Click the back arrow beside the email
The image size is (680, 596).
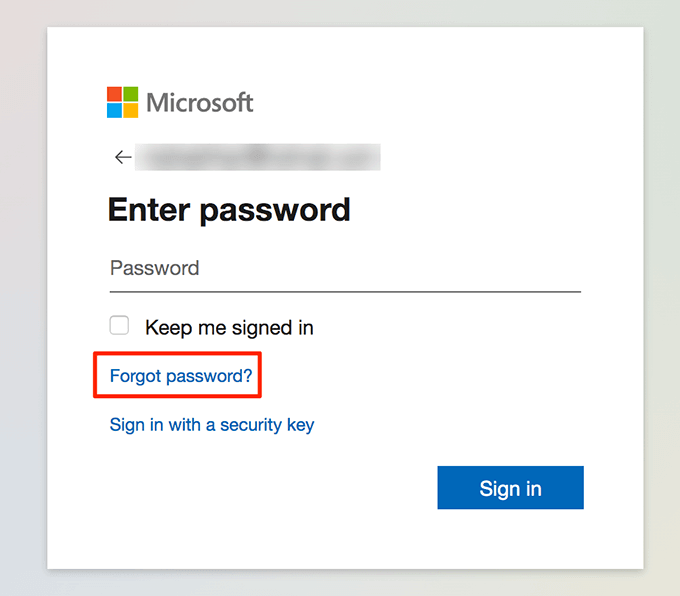coord(123,157)
